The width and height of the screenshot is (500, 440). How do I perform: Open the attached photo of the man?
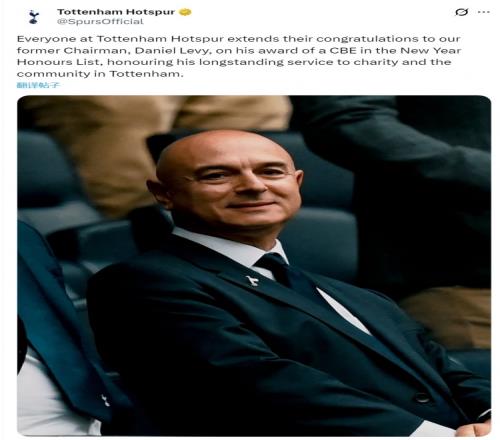coord(254,266)
